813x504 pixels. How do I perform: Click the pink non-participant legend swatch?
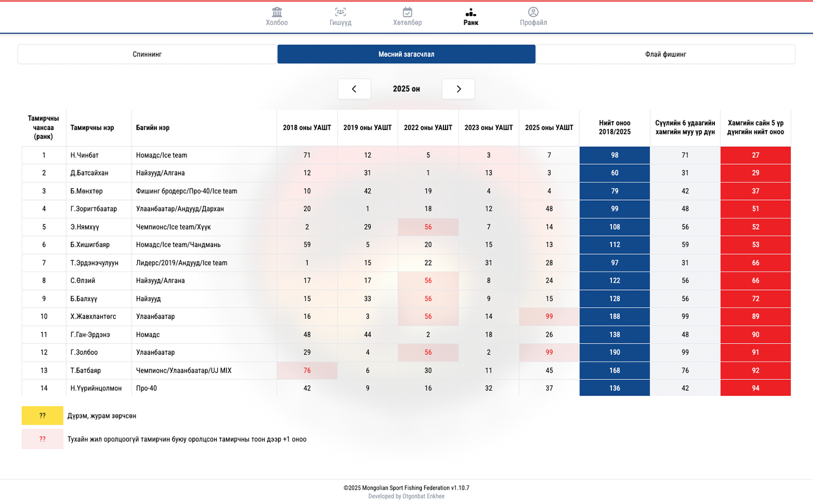(x=42, y=439)
